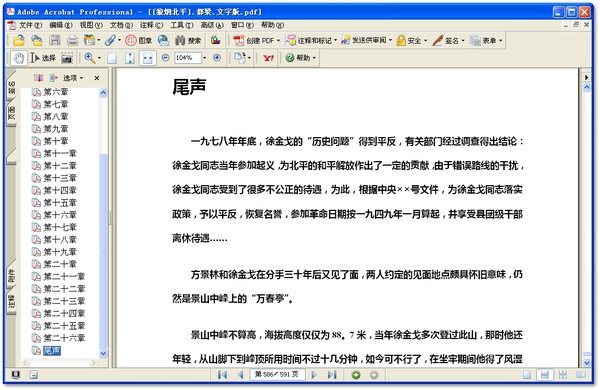Click the Save floppy disk icon

click(x=55, y=40)
